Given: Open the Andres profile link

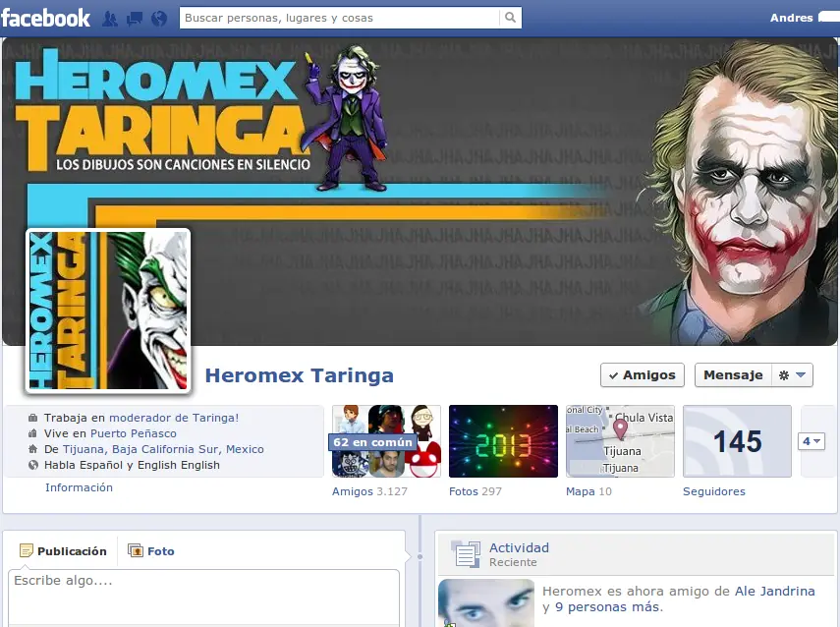Looking at the screenshot, I should point(791,18).
